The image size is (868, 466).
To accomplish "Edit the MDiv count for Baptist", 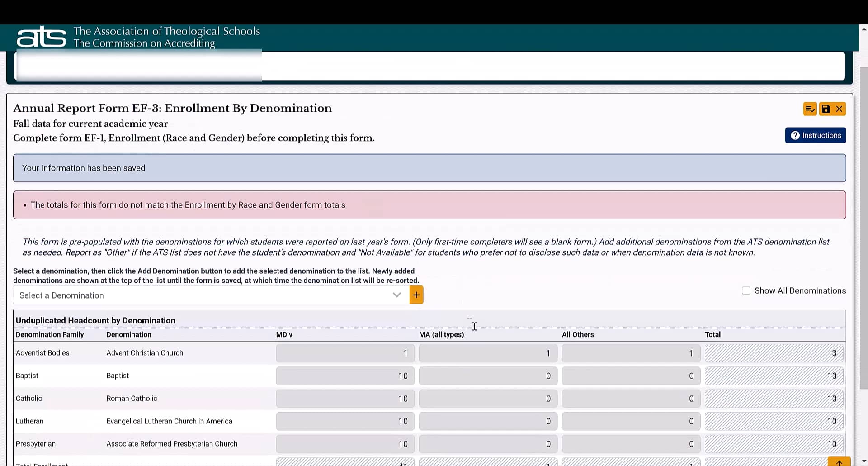I will [345, 376].
